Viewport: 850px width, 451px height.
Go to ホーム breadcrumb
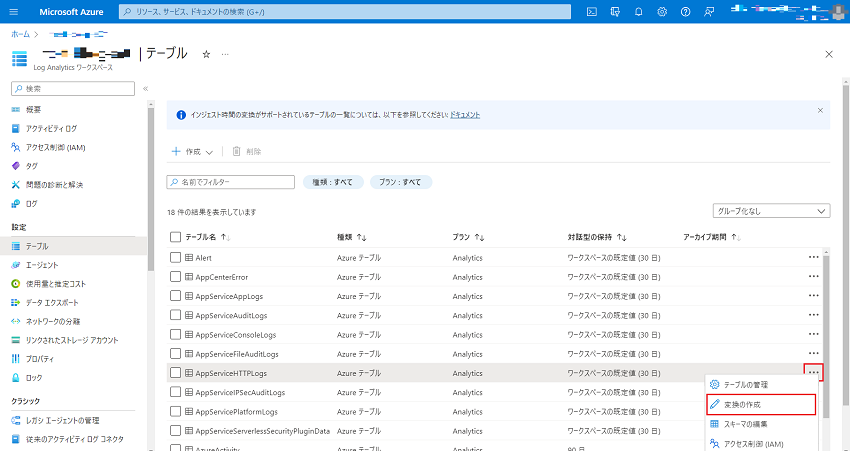[x=21, y=34]
